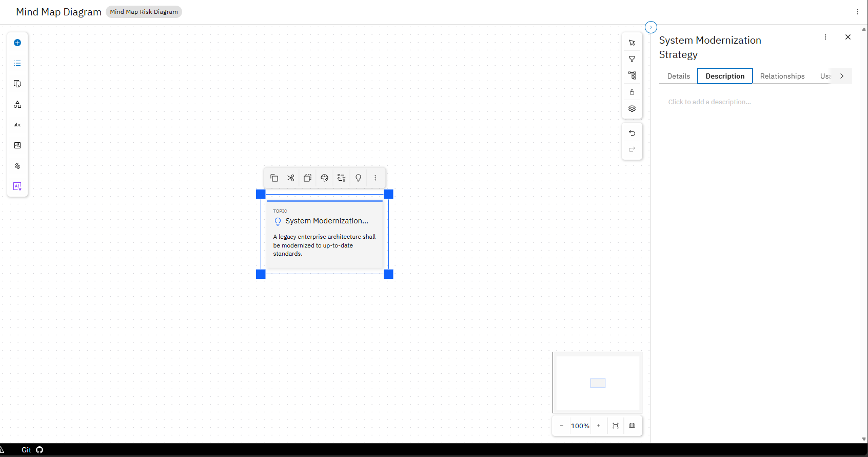The height and width of the screenshot is (457, 868).
Task: Toggle the minimap map icon
Action: (632, 426)
